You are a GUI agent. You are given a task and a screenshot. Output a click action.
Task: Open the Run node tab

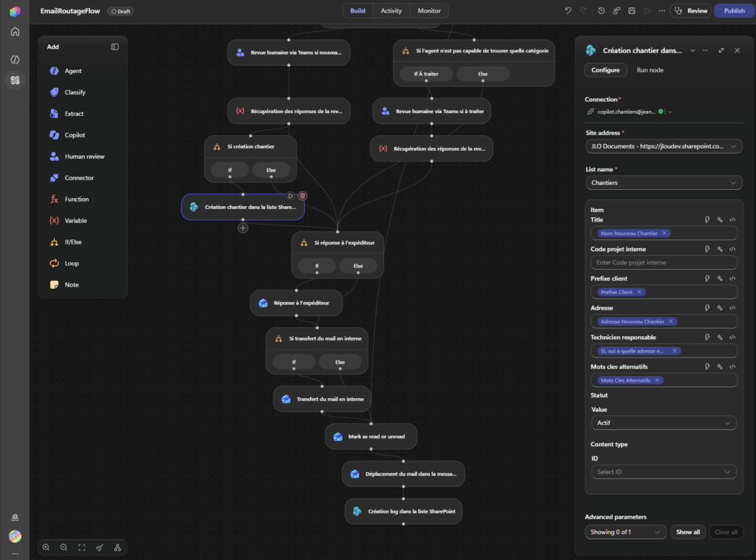coord(650,70)
